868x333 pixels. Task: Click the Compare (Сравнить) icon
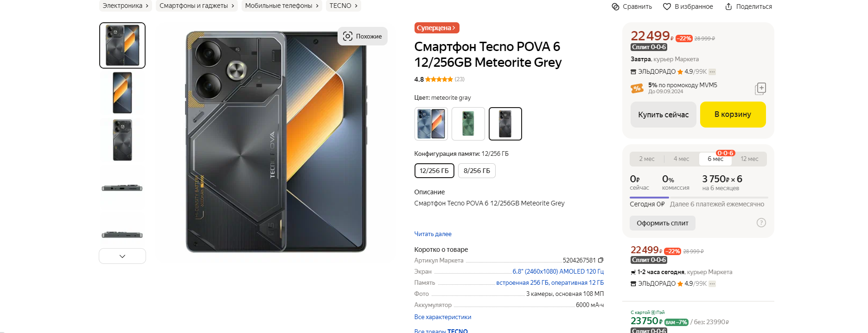tap(615, 6)
